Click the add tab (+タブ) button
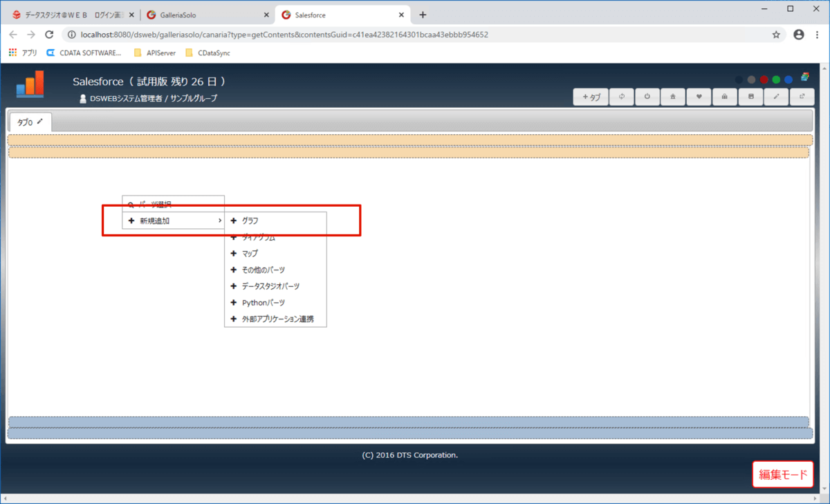 coord(591,97)
